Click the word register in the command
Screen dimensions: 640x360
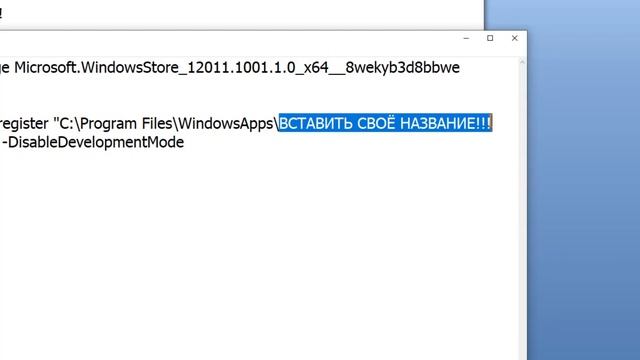pos(24,124)
